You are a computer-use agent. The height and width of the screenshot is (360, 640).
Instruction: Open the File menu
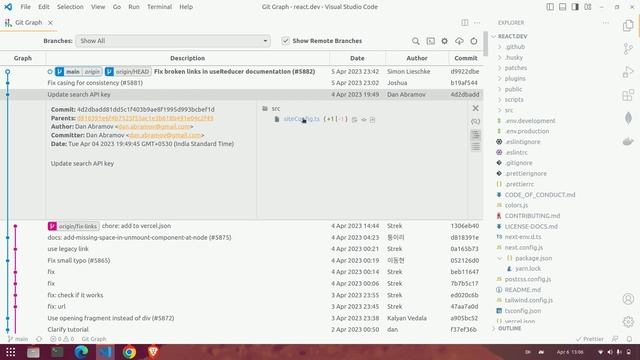pyautogui.click(x=25, y=7)
